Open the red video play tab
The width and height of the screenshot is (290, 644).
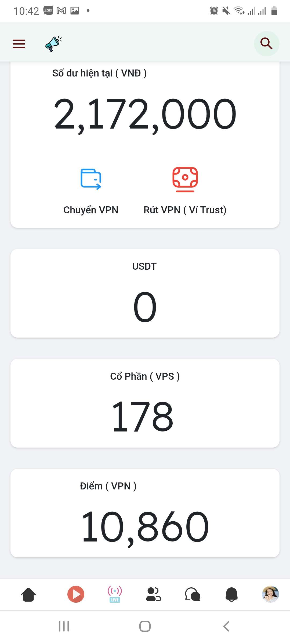pos(76,594)
